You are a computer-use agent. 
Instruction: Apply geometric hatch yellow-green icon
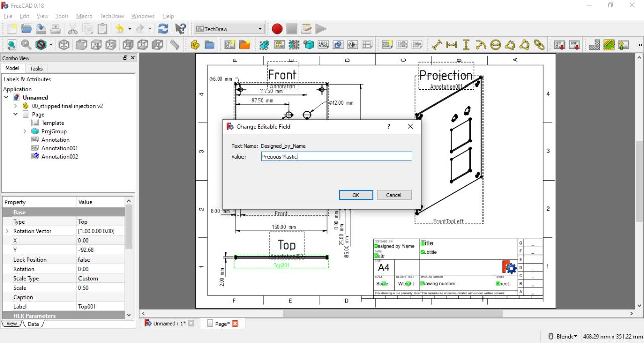click(609, 45)
